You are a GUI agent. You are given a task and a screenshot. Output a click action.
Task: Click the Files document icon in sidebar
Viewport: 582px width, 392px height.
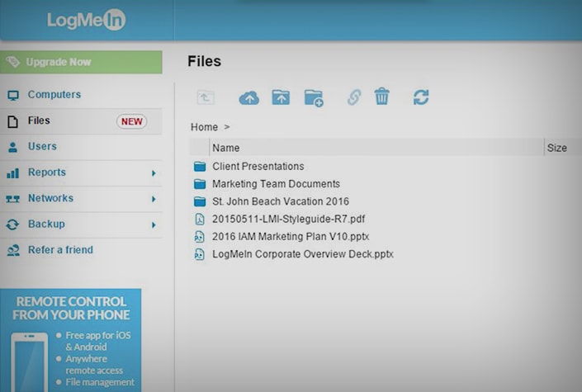(x=12, y=121)
